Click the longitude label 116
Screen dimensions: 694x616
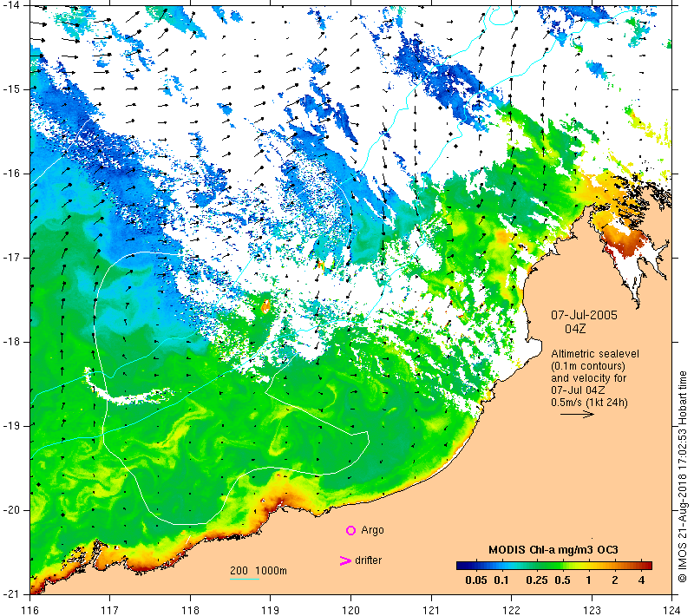click(x=29, y=610)
